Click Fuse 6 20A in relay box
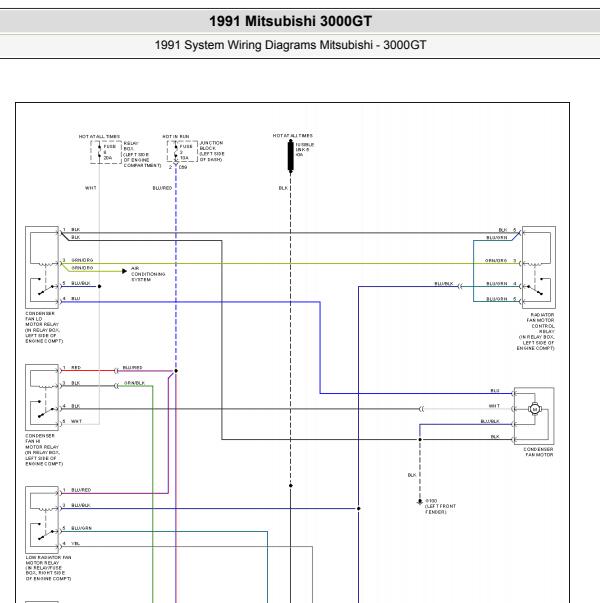The width and height of the screenshot is (600, 603). click(106, 152)
